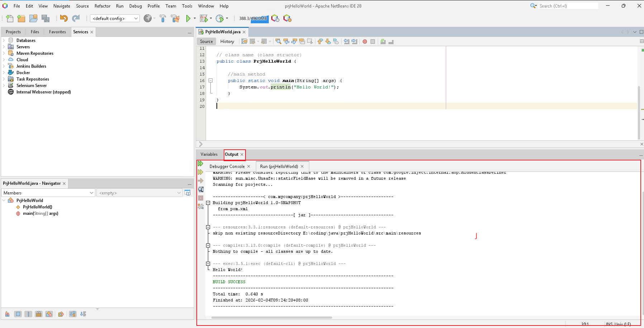Image resolution: width=644 pixels, height=328 pixels.
Task: Undo the last edit
Action: click(x=64, y=19)
